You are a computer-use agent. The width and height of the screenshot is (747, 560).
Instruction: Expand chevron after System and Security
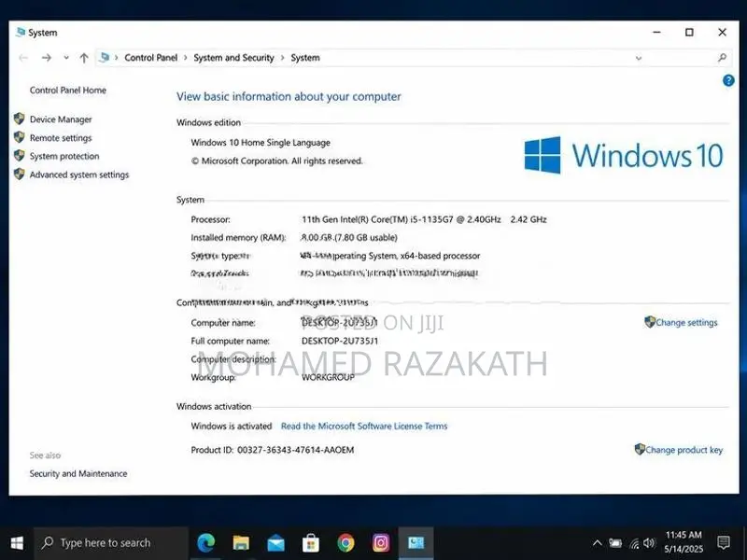click(282, 58)
